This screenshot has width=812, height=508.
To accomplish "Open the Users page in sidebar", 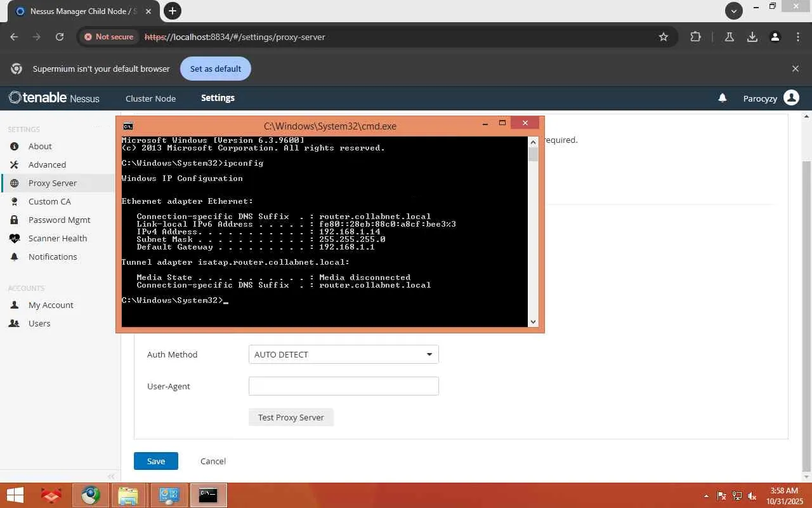I will click(39, 323).
